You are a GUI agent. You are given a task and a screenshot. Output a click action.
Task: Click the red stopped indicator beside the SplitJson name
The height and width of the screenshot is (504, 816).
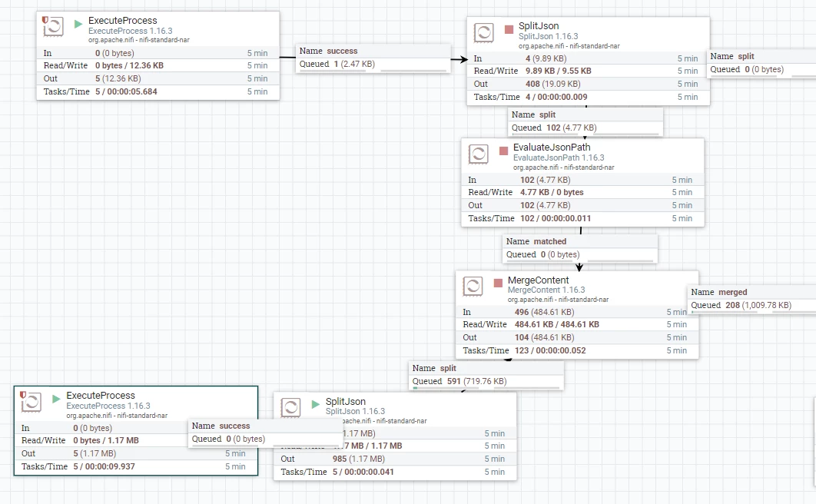pyautogui.click(x=509, y=29)
